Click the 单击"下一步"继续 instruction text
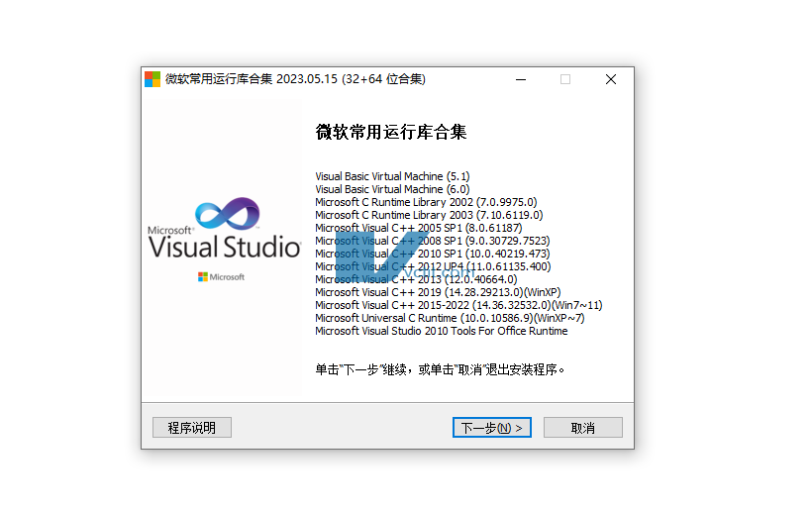 [440, 369]
